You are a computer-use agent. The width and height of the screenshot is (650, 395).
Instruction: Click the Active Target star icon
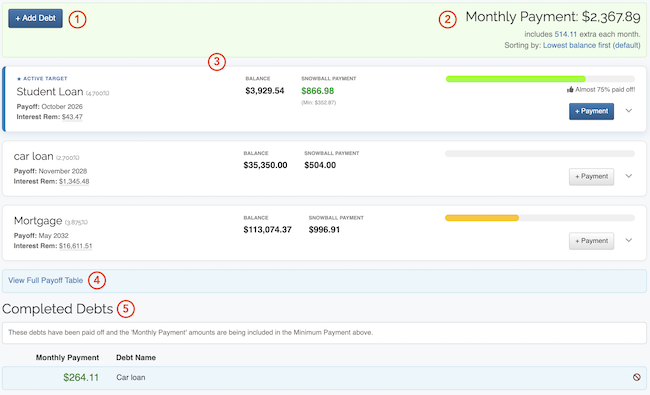click(x=19, y=78)
